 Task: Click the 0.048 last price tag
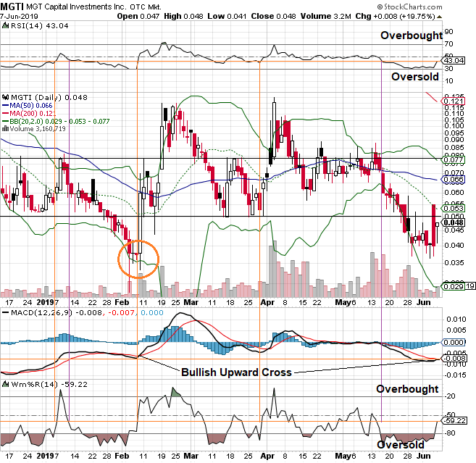454,222
